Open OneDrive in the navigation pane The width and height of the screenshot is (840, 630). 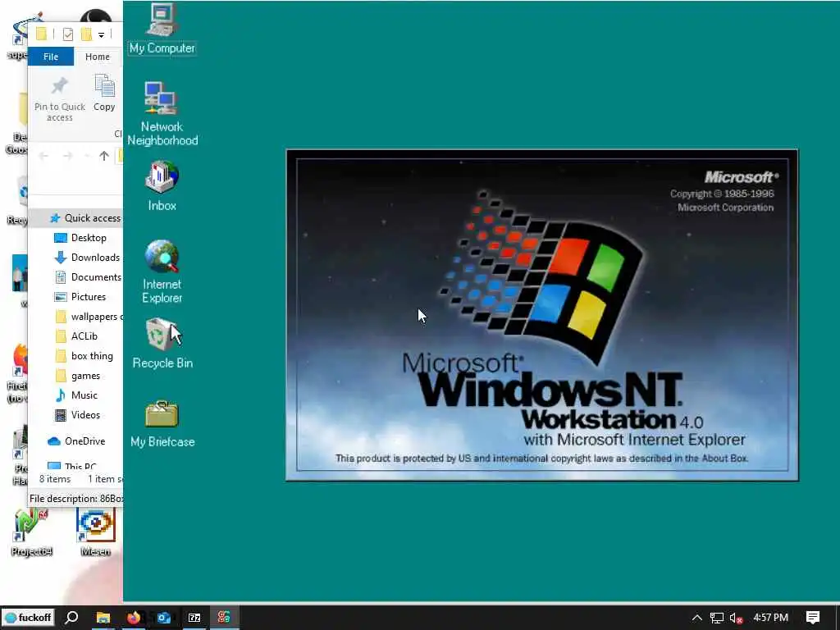tap(76, 441)
